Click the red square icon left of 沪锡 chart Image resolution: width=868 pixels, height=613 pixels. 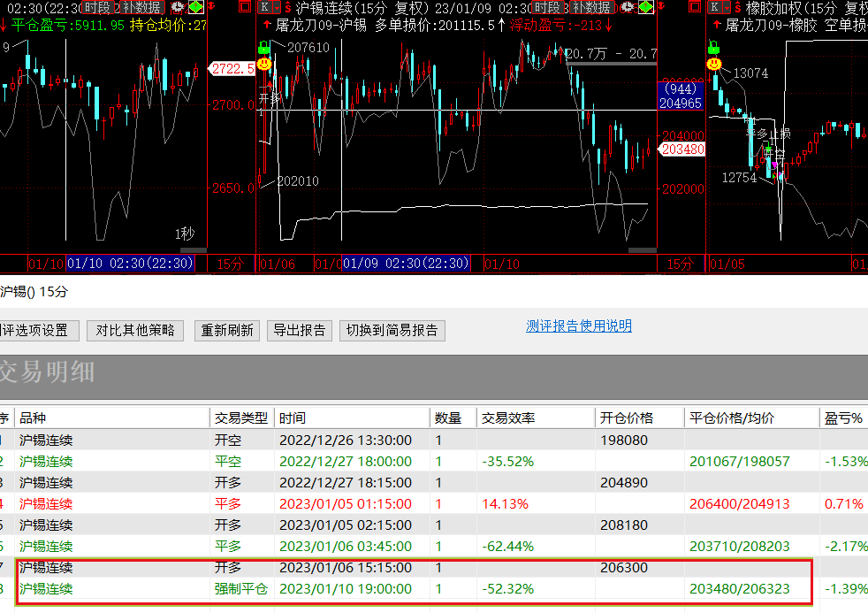[x=245, y=7]
